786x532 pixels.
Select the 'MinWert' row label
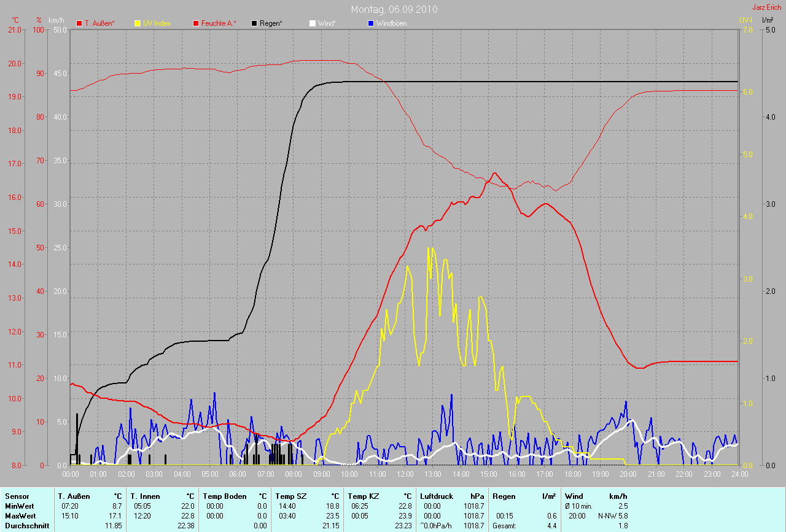tap(18, 506)
